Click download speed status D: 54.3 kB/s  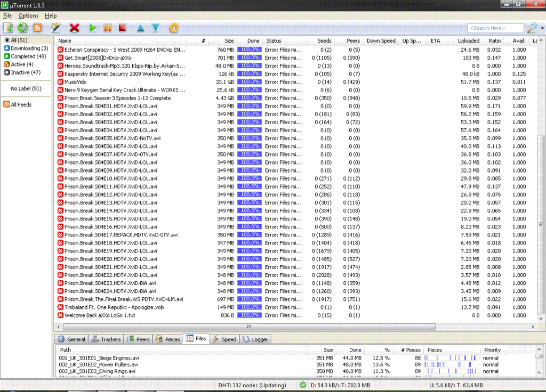340,385
